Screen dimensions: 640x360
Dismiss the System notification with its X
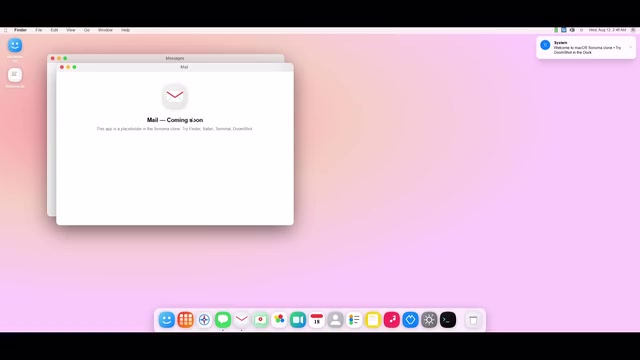(631, 47)
